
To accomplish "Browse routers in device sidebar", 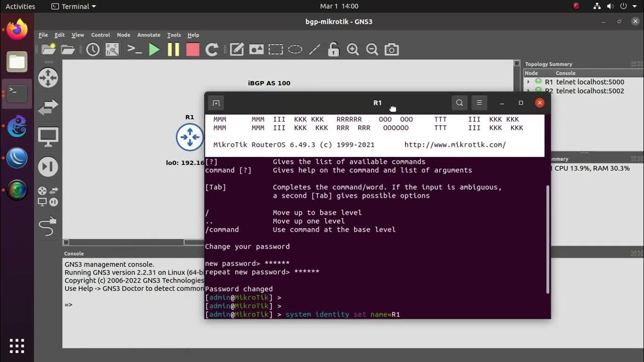I will click(48, 78).
